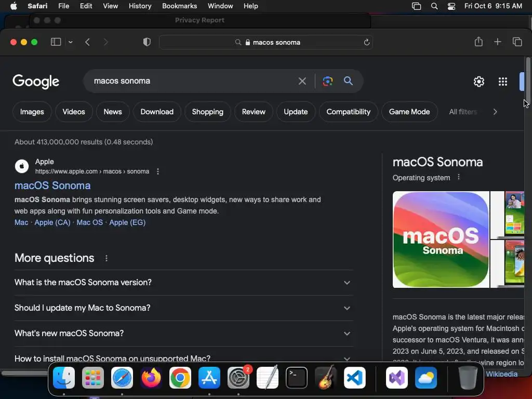Open Stage Manager menu bar icon
The width and height of the screenshot is (532, 399).
tap(416, 6)
